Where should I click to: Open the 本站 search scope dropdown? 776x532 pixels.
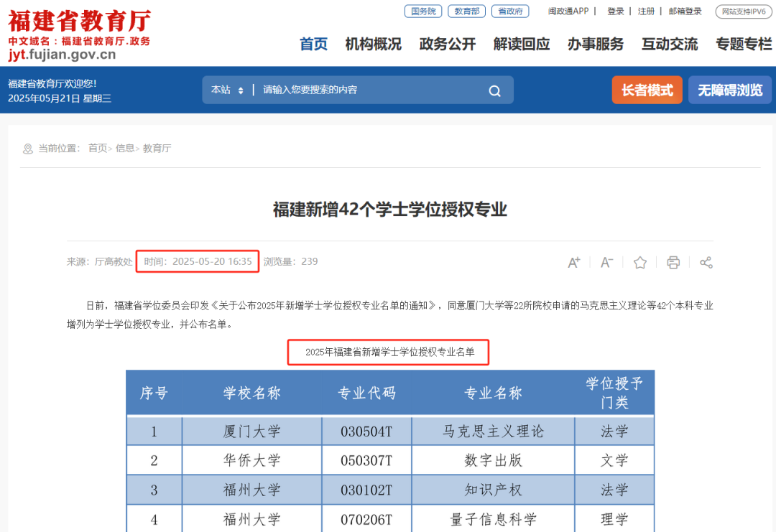coord(227,90)
